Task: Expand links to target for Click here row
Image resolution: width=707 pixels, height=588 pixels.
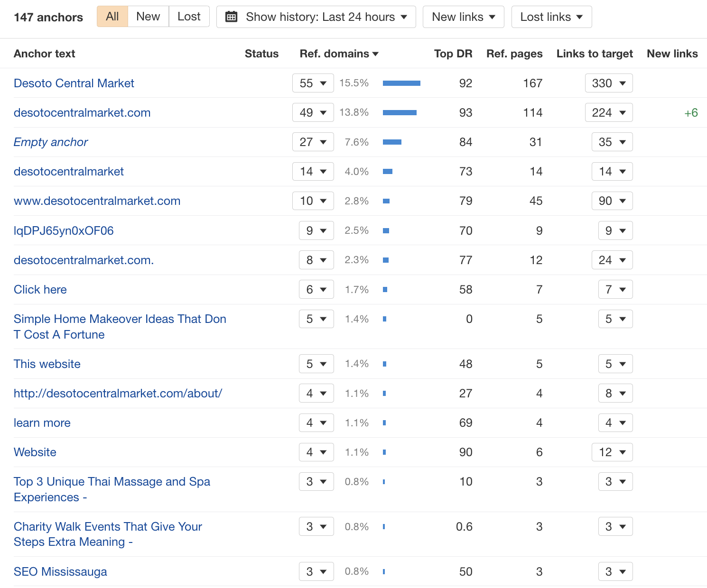Action: pos(615,289)
